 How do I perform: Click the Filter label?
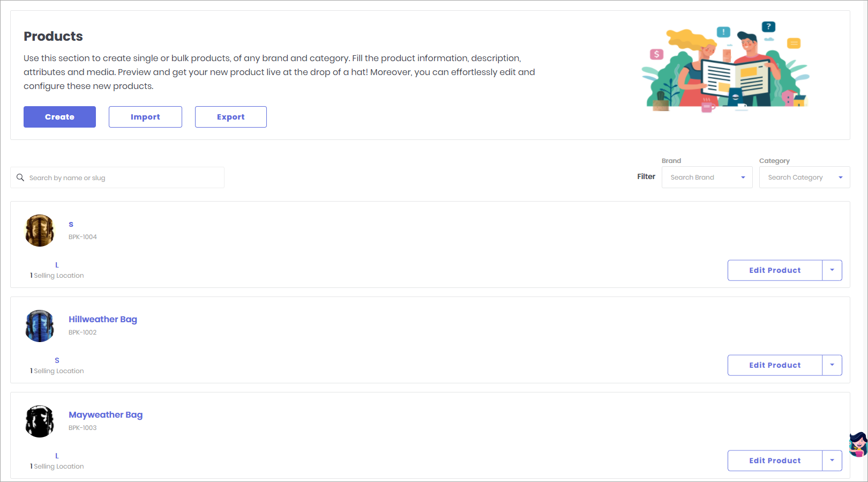(646, 176)
